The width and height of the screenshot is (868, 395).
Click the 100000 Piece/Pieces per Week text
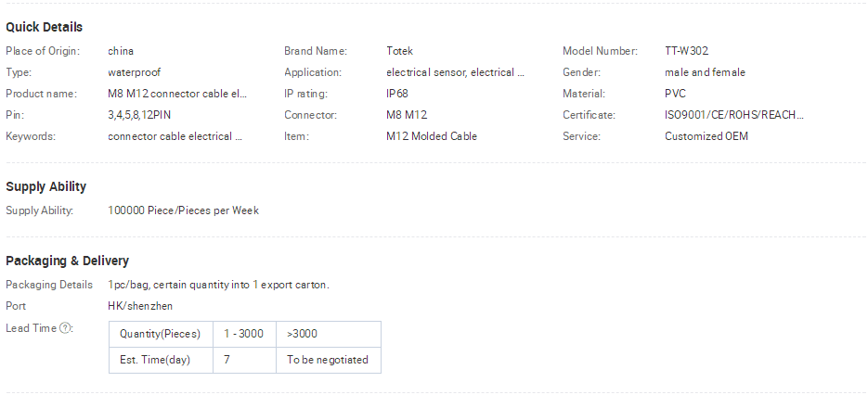click(183, 210)
